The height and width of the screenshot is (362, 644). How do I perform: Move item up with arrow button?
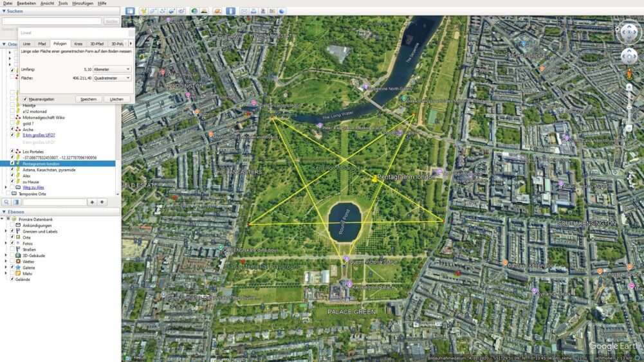(x=92, y=202)
